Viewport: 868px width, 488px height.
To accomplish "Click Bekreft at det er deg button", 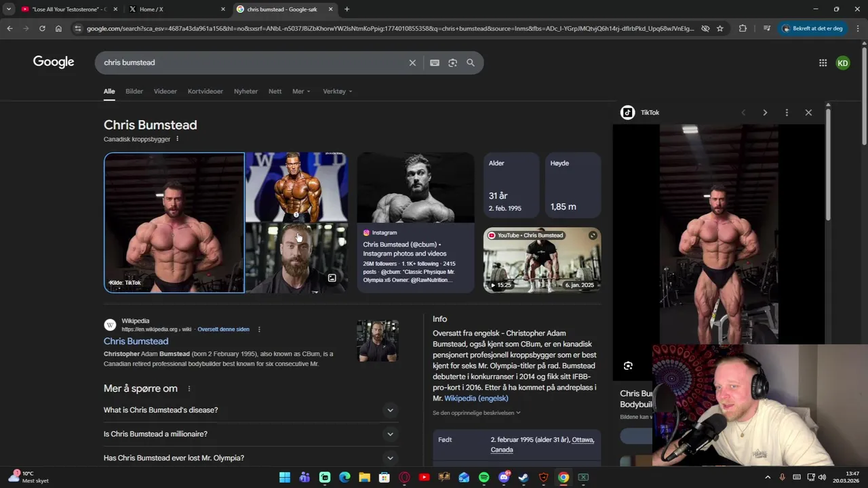I will click(812, 28).
